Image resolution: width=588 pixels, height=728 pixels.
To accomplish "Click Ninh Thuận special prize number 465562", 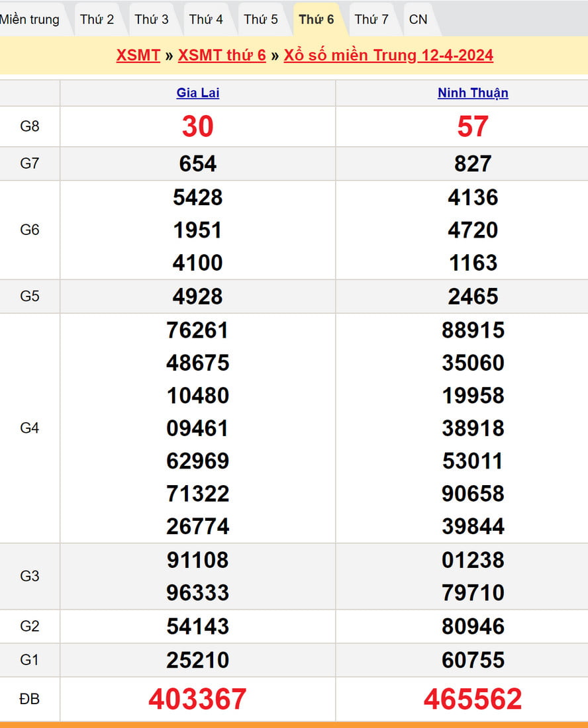I will [x=473, y=699].
